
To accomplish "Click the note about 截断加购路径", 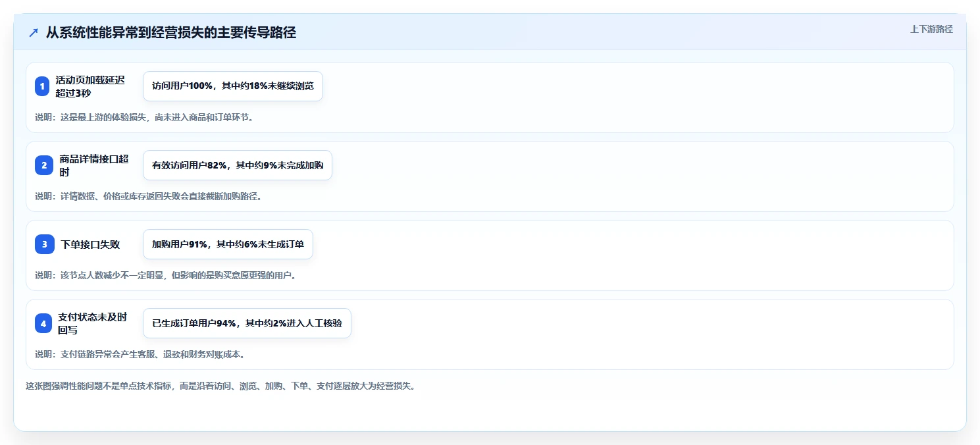I will [x=149, y=196].
